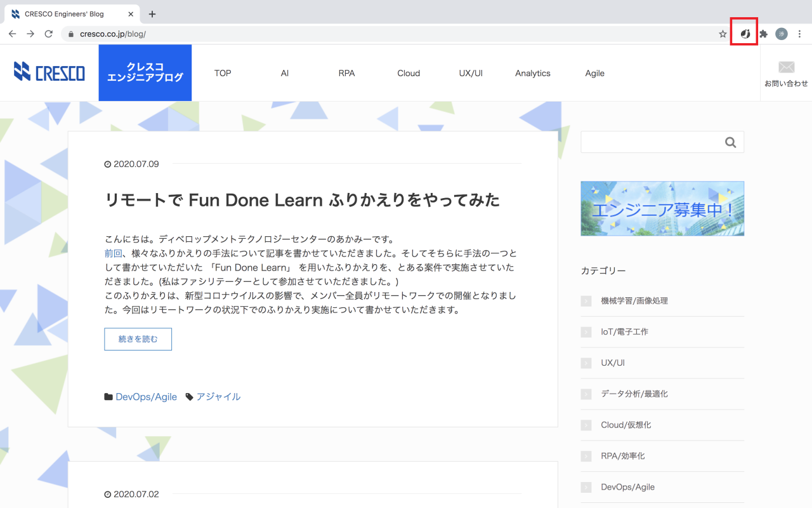
Task: Click the blog search input field
Action: point(650,143)
